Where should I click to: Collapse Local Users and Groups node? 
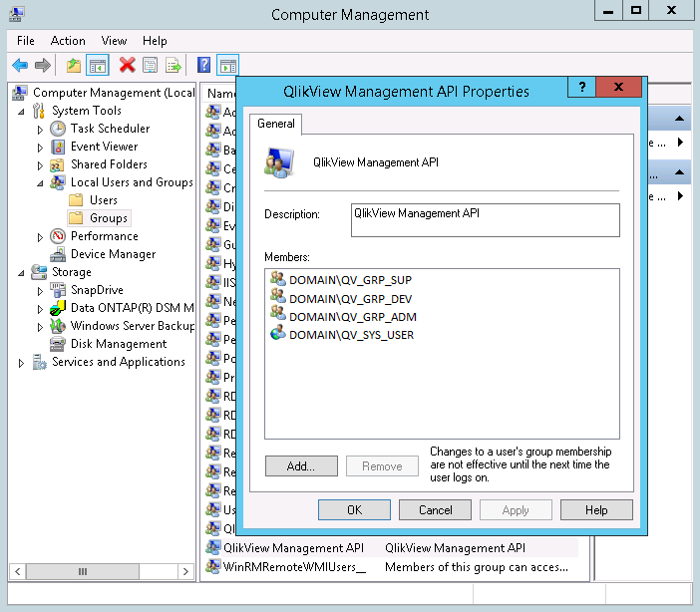pyautogui.click(x=40, y=183)
